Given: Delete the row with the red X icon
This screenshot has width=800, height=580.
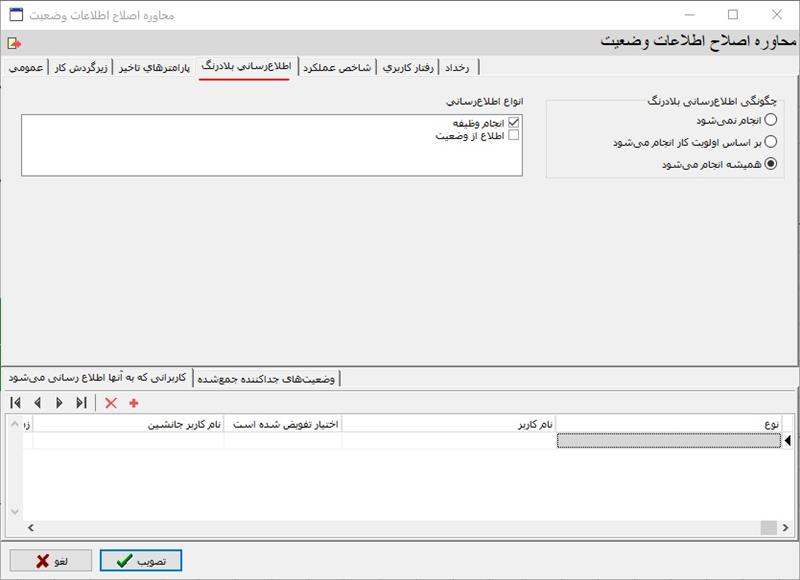Looking at the screenshot, I should click(111, 403).
